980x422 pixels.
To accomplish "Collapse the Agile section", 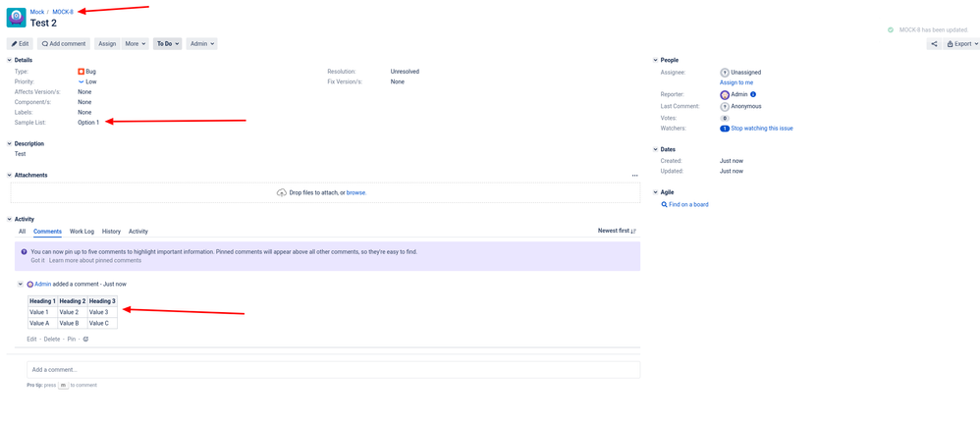I will (655, 192).
